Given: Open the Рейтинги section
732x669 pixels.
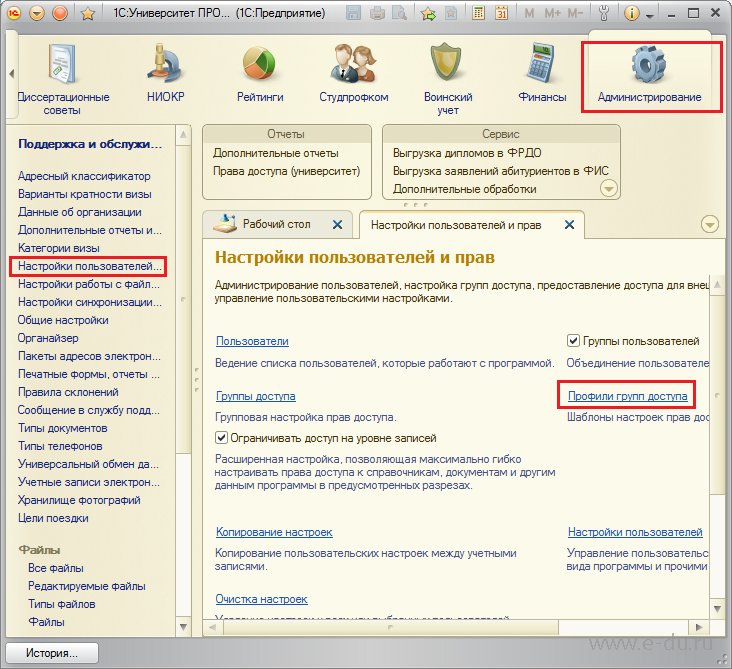Looking at the screenshot, I should (x=260, y=73).
